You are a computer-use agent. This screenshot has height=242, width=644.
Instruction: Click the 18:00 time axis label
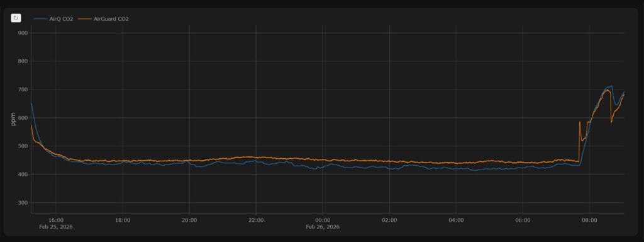123,220
